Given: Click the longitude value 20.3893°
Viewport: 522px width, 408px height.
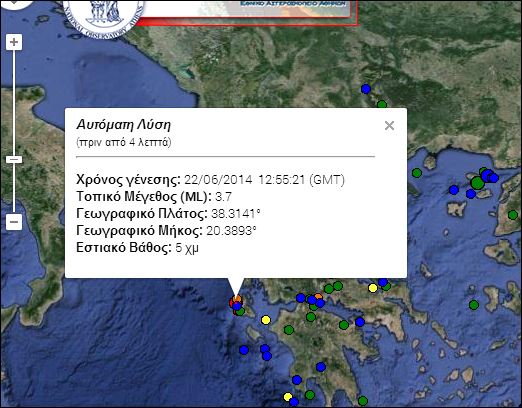Looking at the screenshot, I should [231, 231].
